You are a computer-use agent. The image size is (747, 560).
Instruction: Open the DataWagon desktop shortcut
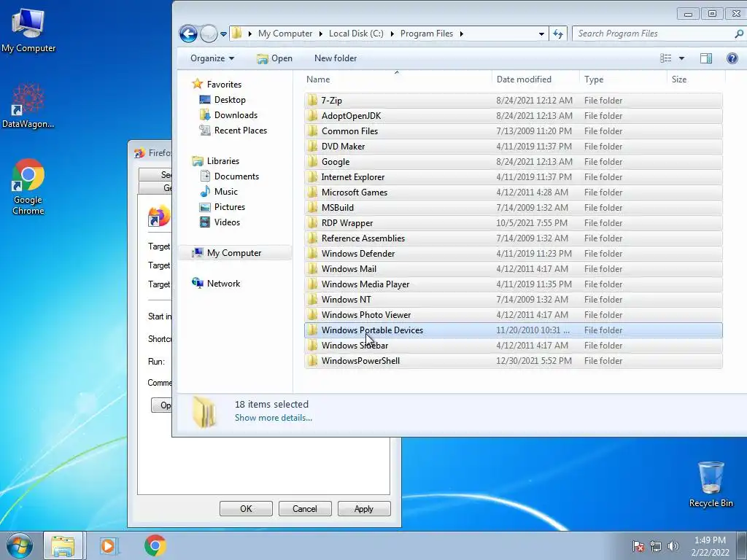pos(28,106)
